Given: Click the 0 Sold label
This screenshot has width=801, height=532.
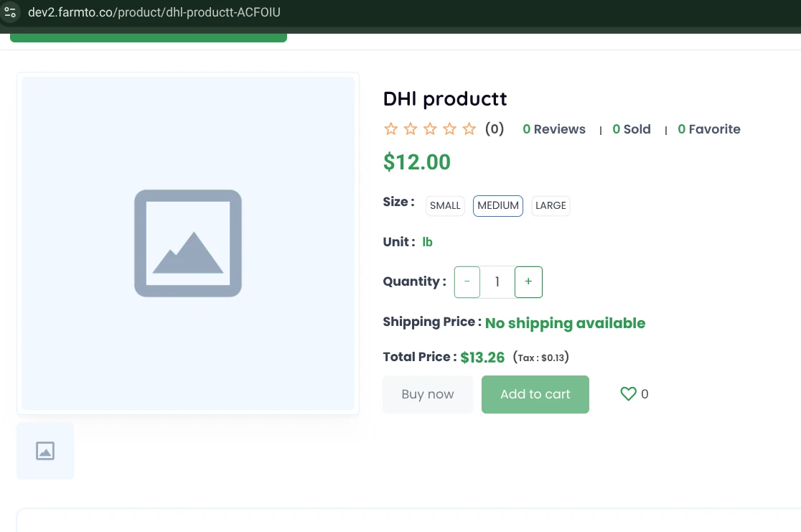Looking at the screenshot, I should point(631,129).
